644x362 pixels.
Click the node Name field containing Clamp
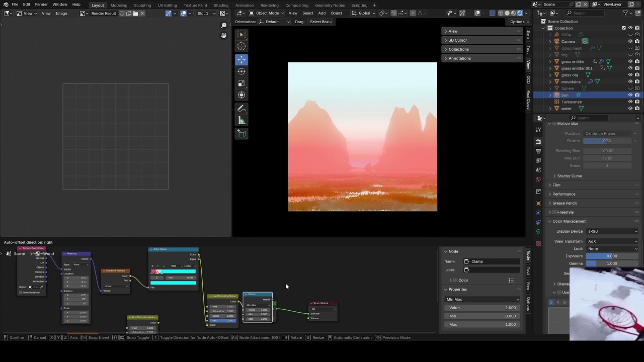click(492, 261)
